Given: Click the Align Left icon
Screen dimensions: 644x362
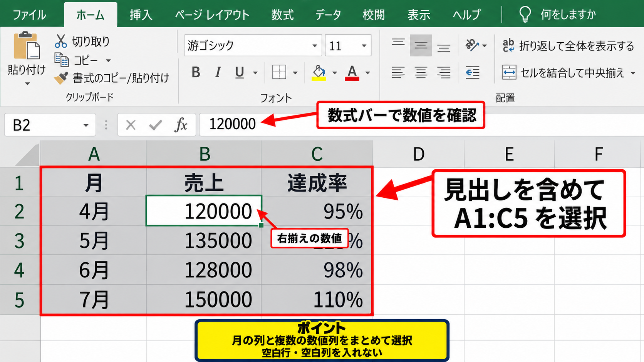Looking at the screenshot, I should point(398,72).
